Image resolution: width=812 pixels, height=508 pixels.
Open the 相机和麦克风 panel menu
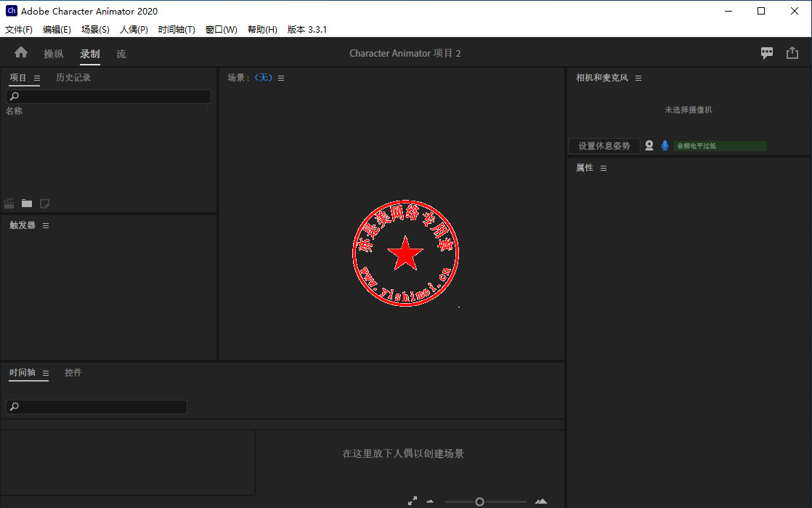(638, 78)
